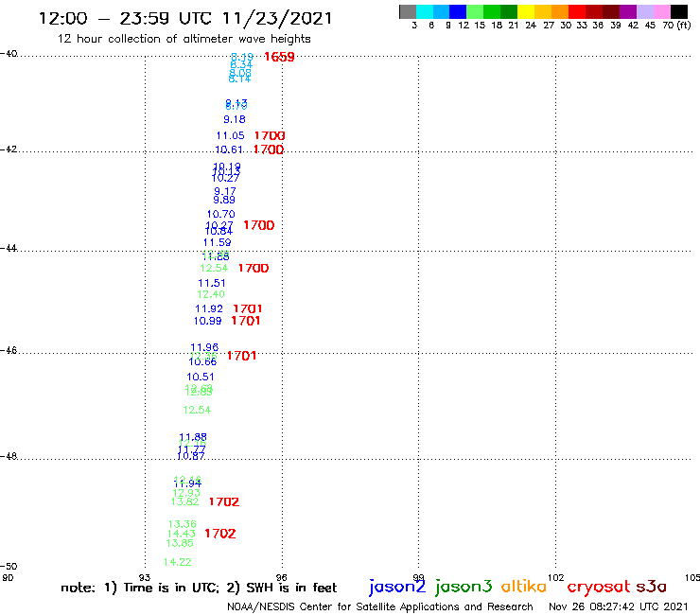The width and height of the screenshot is (700, 615).
Task: Click the 14.22 wave height value
Action: click(x=178, y=562)
